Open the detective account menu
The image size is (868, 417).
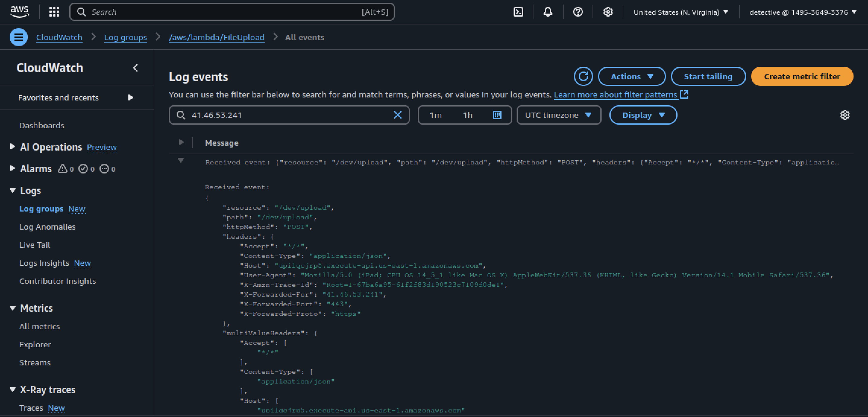tap(803, 12)
